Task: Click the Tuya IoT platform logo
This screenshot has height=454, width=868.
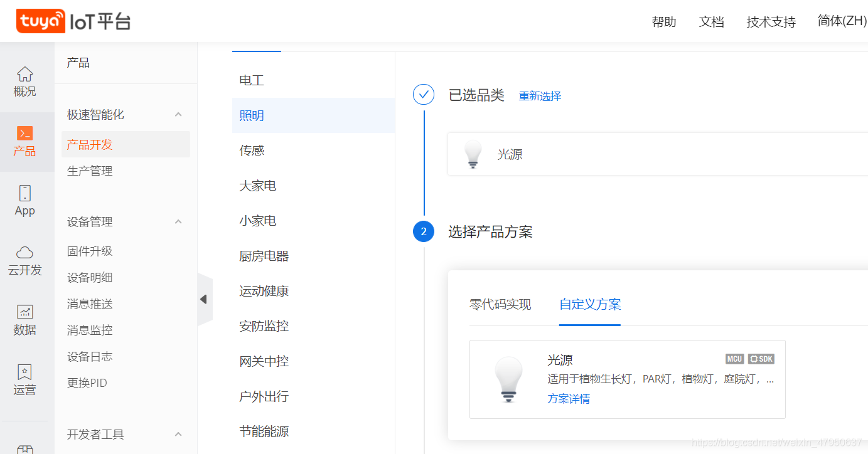Action: coord(73,21)
